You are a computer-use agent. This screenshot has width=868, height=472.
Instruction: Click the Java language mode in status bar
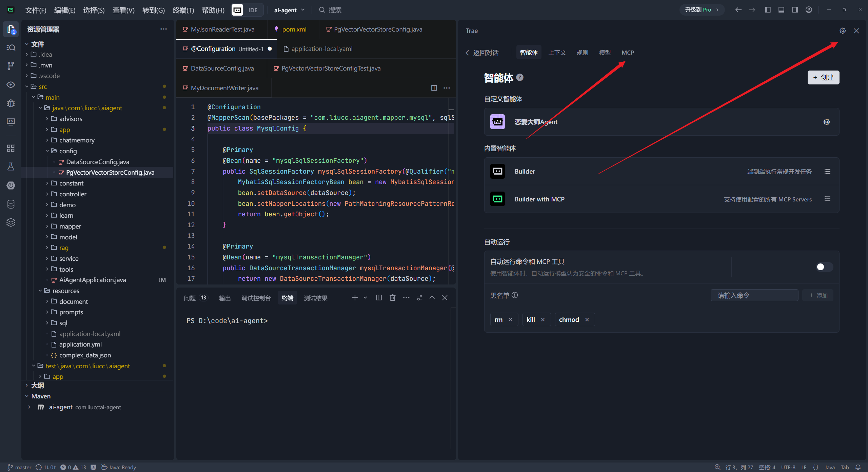(x=829, y=467)
